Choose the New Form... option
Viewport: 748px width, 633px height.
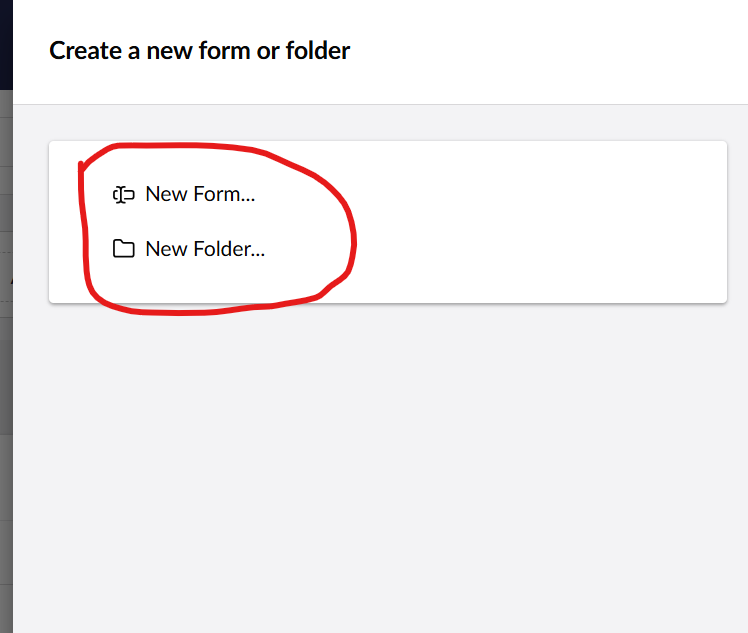184,195
